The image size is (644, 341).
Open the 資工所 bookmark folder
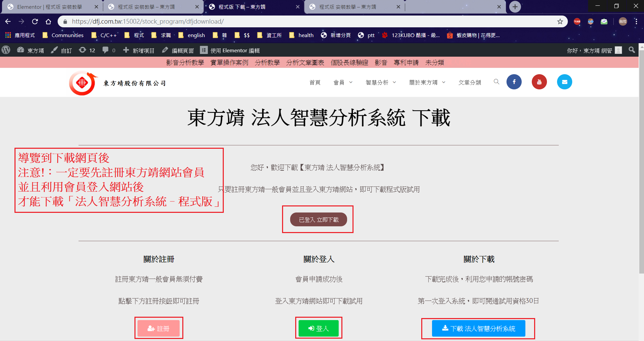(269, 35)
